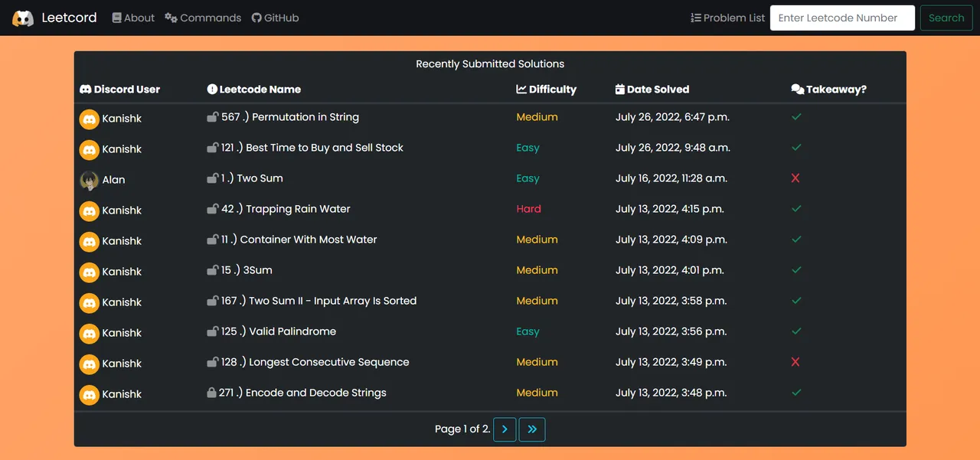Open the GitHub link in navbar

[x=275, y=18]
